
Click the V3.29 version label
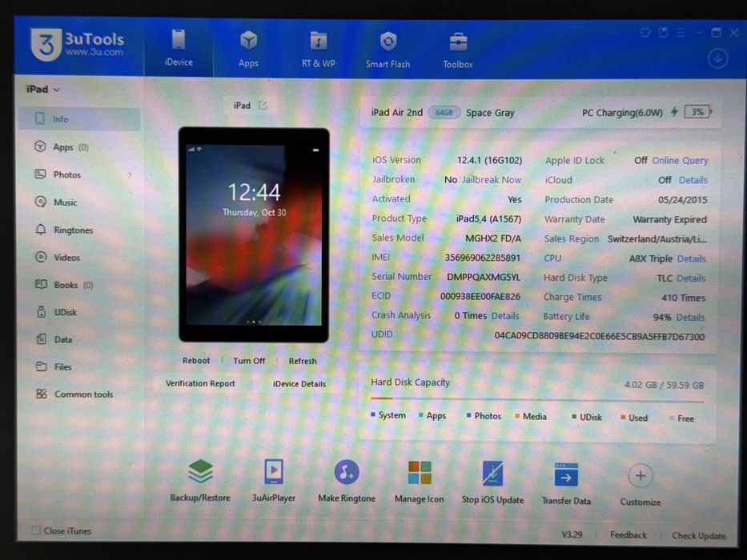click(x=572, y=534)
